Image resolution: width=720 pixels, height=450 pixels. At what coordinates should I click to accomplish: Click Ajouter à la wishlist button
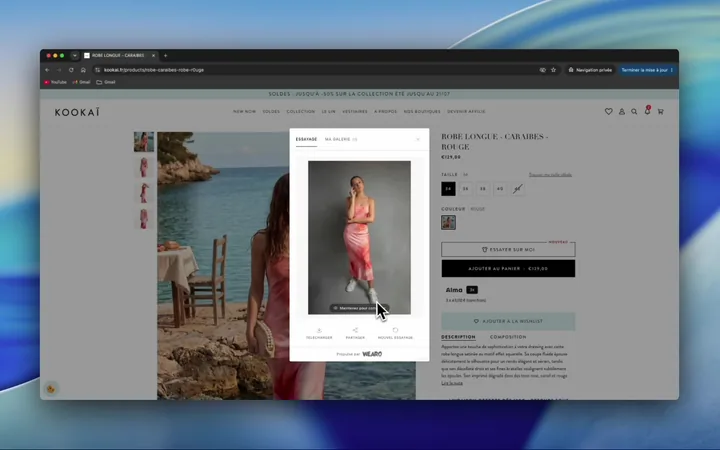coord(508,321)
